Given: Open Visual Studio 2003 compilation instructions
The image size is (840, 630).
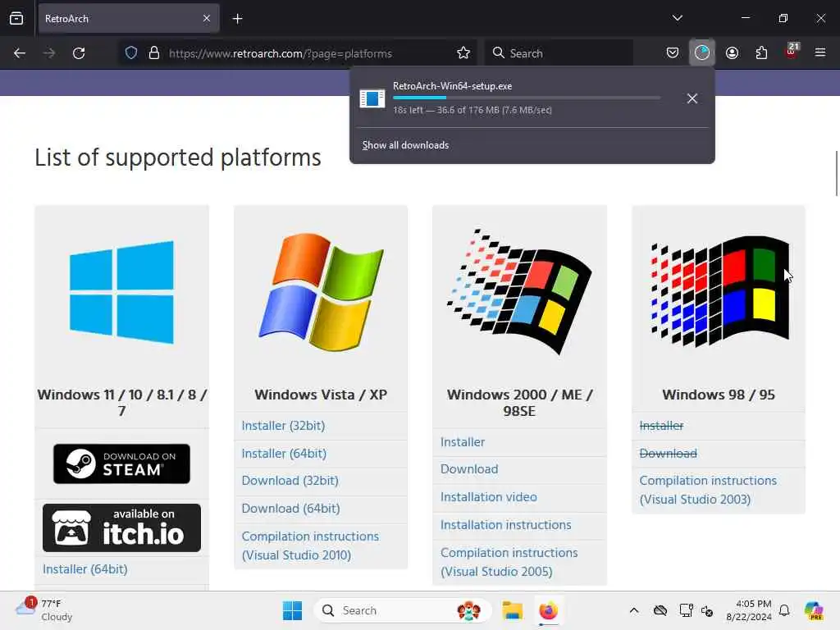Looking at the screenshot, I should [x=708, y=490].
